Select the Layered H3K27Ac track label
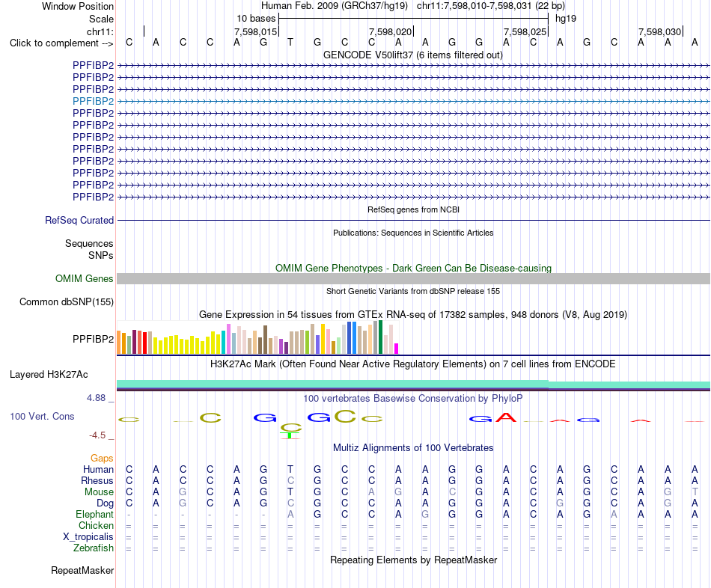 49,375
